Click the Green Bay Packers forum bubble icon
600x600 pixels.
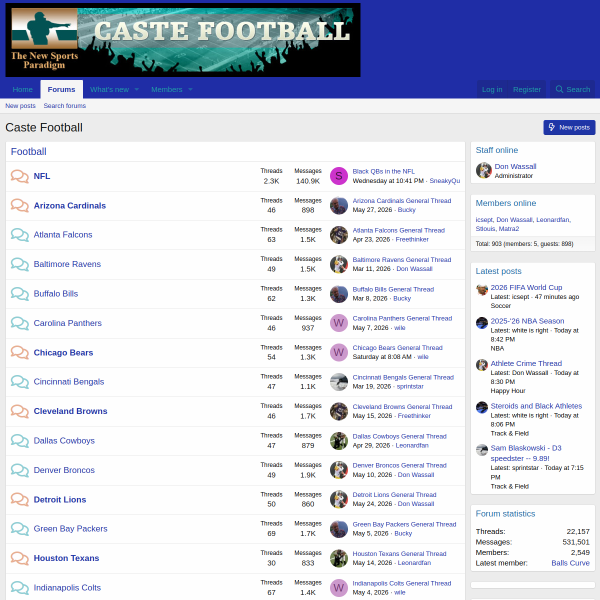click(x=20, y=529)
